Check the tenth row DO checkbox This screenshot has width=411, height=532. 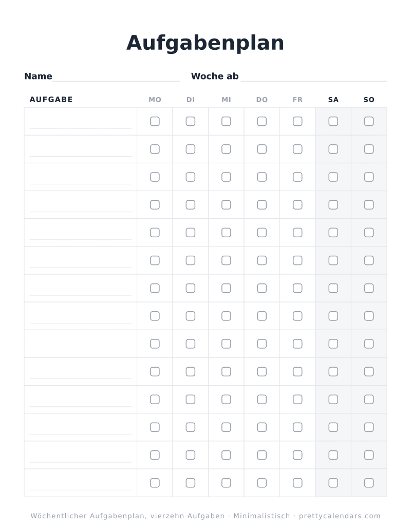[261, 371]
